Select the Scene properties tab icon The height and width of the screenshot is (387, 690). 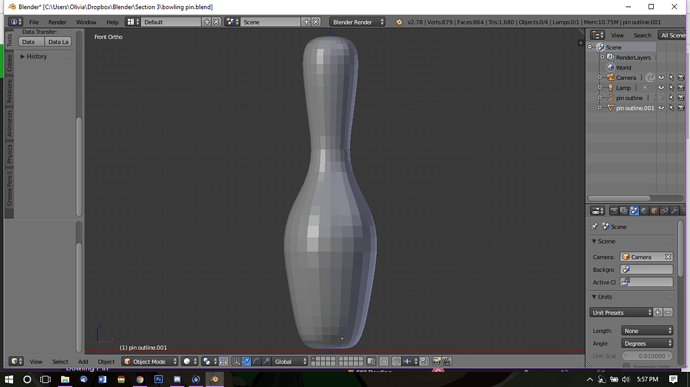coord(634,211)
